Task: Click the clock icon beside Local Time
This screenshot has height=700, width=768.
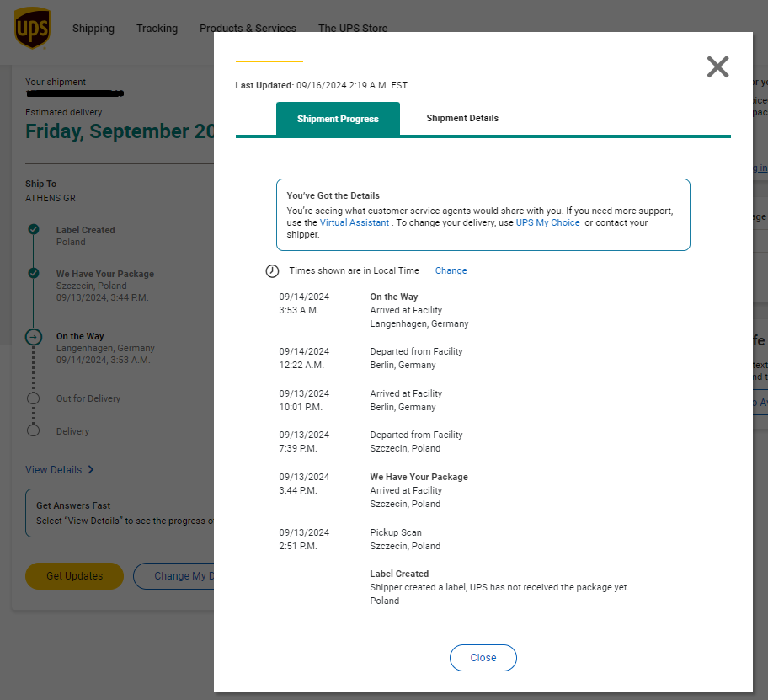Action: [x=272, y=271]
